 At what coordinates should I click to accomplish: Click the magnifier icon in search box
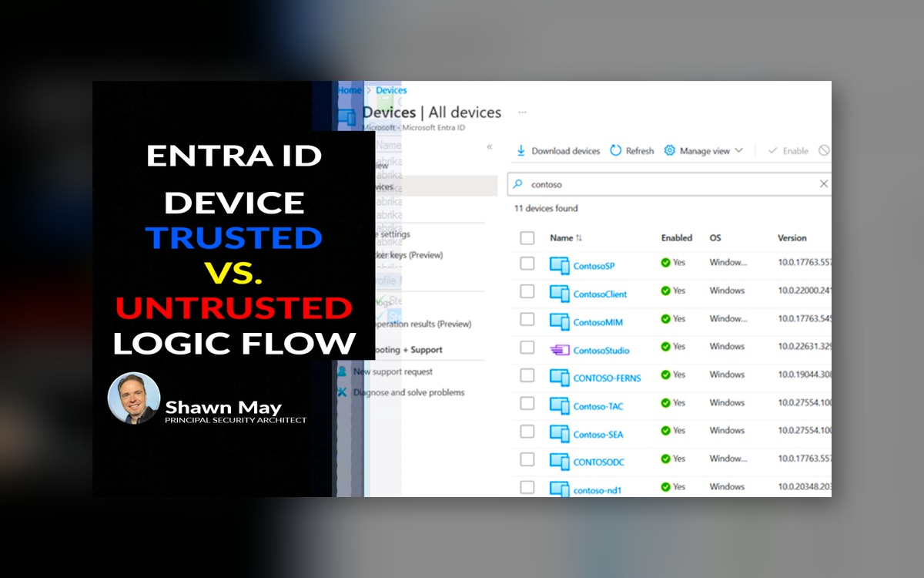[518, 184]
